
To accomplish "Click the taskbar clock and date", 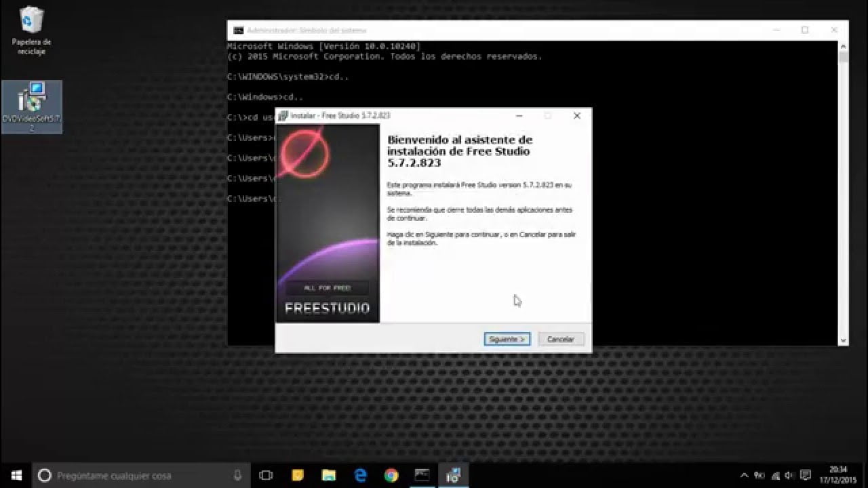I will [x=838, y=475].
